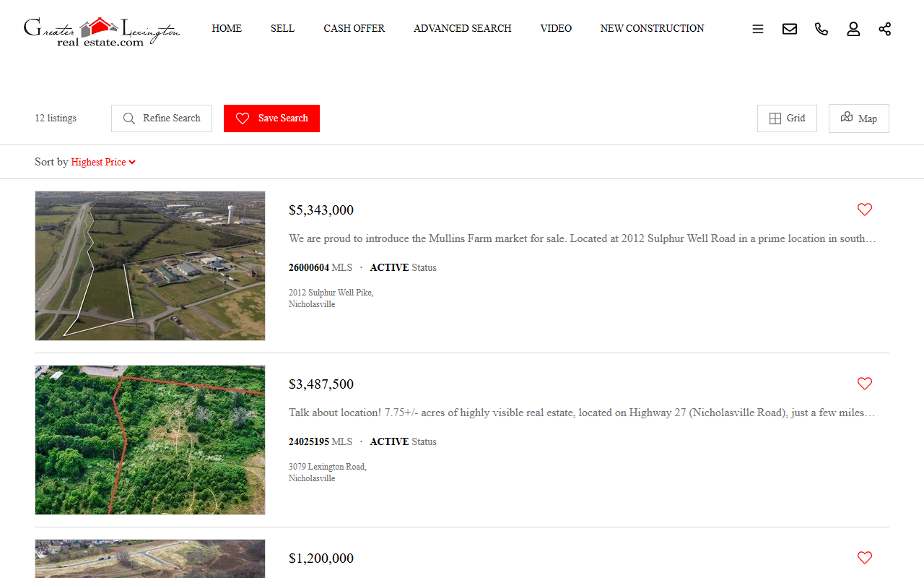This screenshot has width=924, height=578.
Task: Click the Mullins Farm description text
Action: 583,238
